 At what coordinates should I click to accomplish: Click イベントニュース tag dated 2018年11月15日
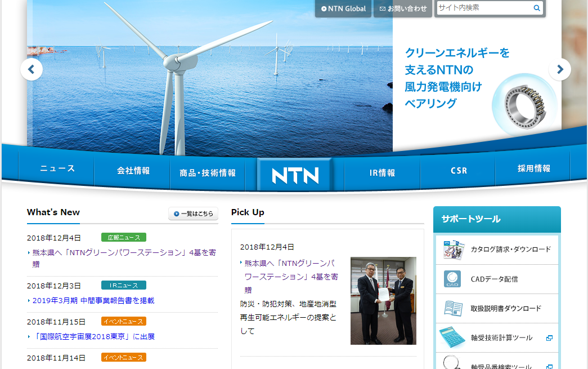coord(124,321)
